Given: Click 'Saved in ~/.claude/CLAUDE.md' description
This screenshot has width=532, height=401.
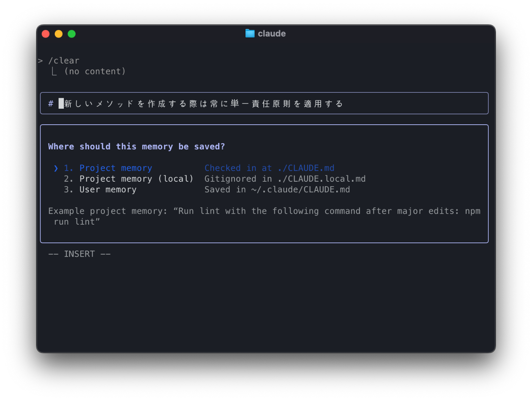Looking at the screenshot, I should click(277, 190).
